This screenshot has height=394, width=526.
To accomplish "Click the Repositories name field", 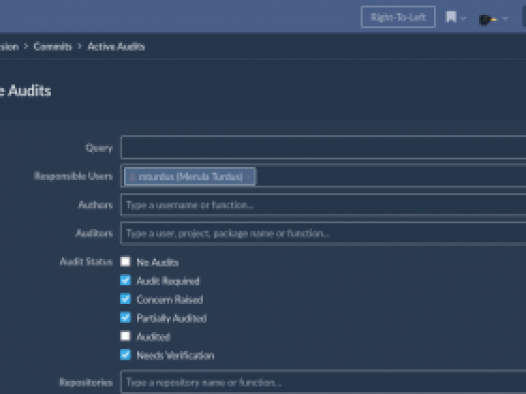I will [x=323, y=382].
